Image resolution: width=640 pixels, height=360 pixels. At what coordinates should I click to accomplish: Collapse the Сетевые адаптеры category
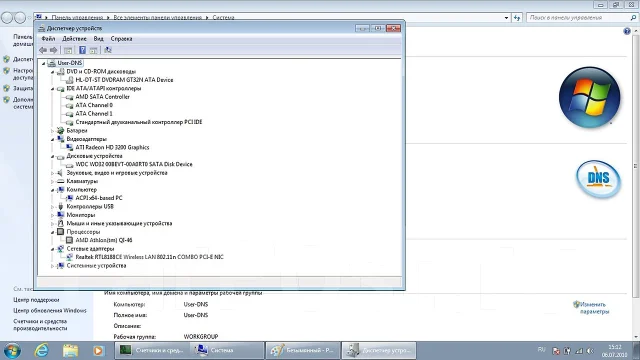tap(53, 249)
